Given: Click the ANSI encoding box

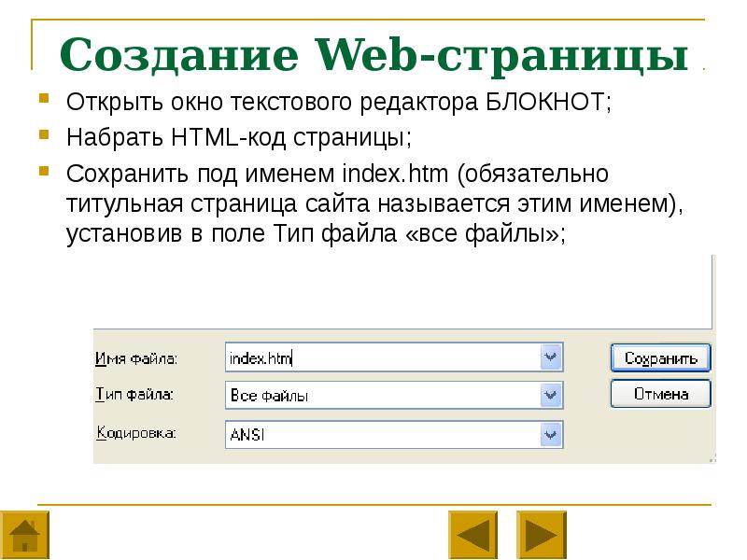Looking at the screenshot, I should pyautogui.click(x=383, y=434).
